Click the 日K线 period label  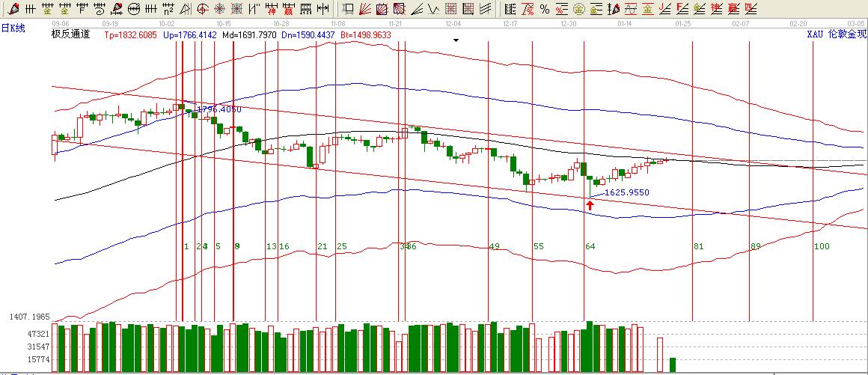13,28
